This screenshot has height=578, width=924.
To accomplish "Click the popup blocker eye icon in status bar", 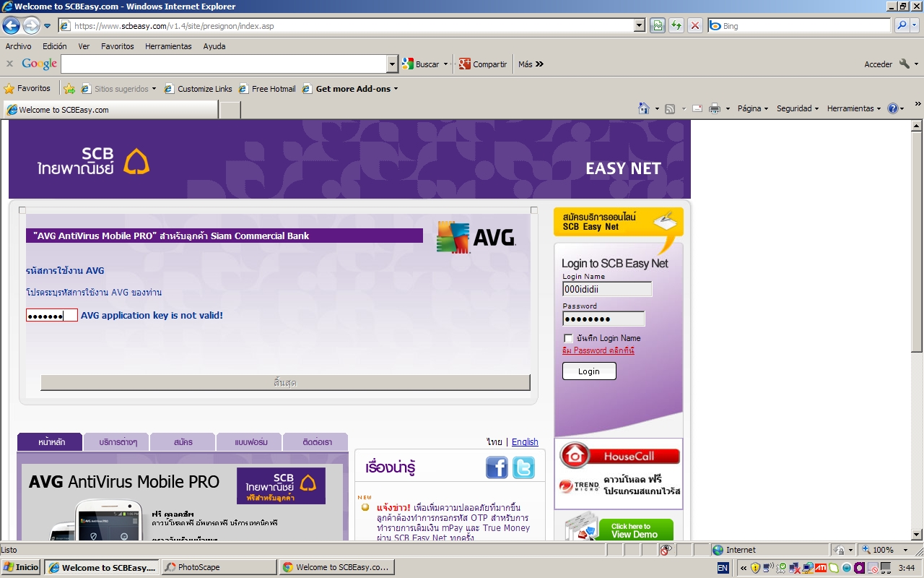I will [x=666, y=550].
